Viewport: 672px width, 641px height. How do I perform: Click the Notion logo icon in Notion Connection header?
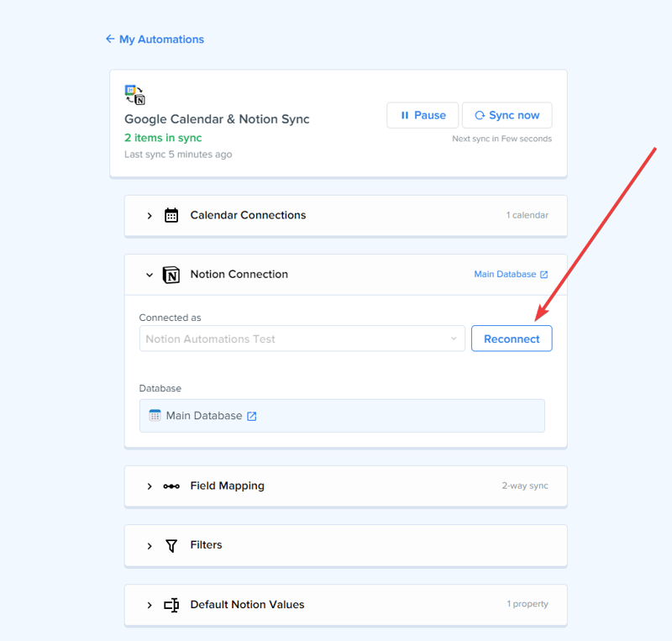coord(171,275)
